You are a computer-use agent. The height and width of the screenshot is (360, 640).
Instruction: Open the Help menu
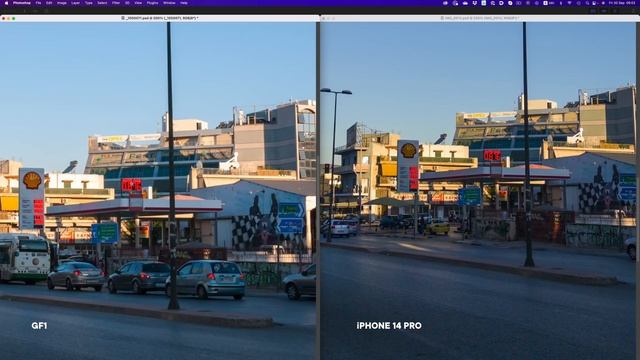(x=184, y=3)
